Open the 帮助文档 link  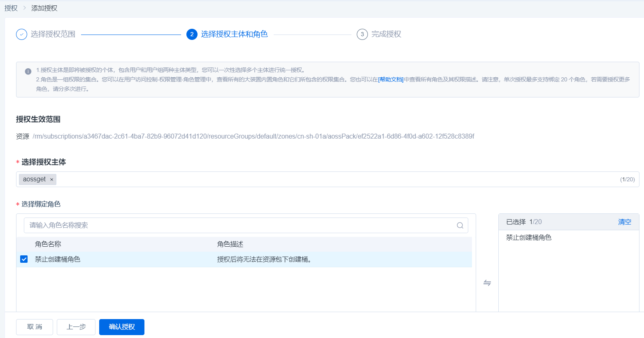(391, 79)
